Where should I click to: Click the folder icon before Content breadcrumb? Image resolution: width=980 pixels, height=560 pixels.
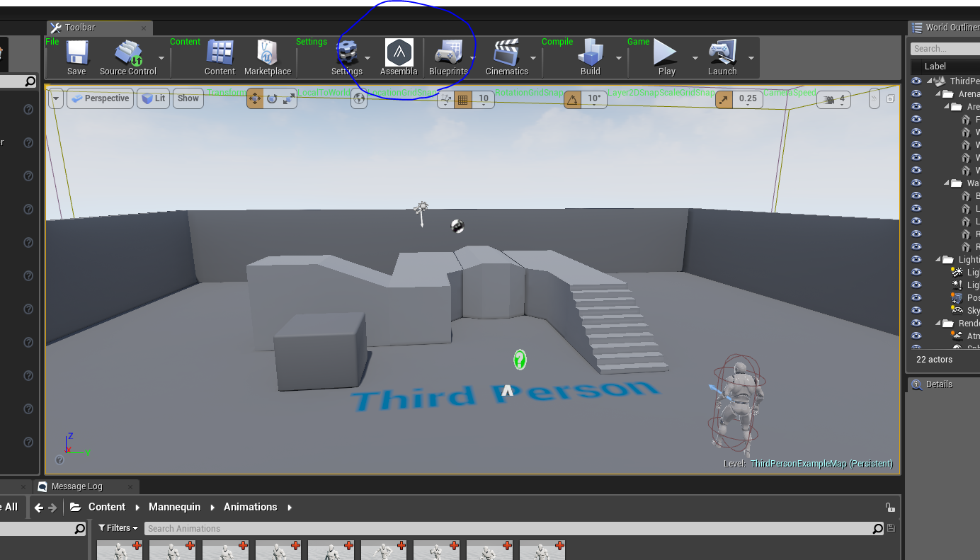pyautogui.click(x=76, y=508)
